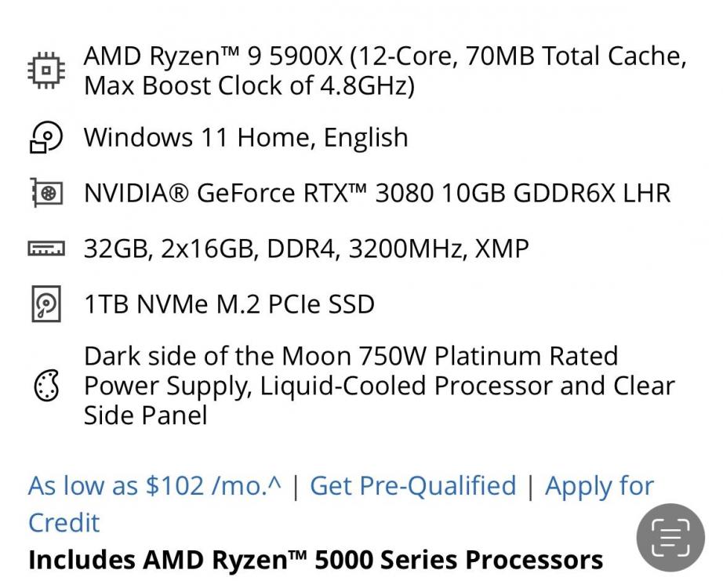
Task: Click the processor chip icon
Action: pyautogui.click(x=46, y=71)
